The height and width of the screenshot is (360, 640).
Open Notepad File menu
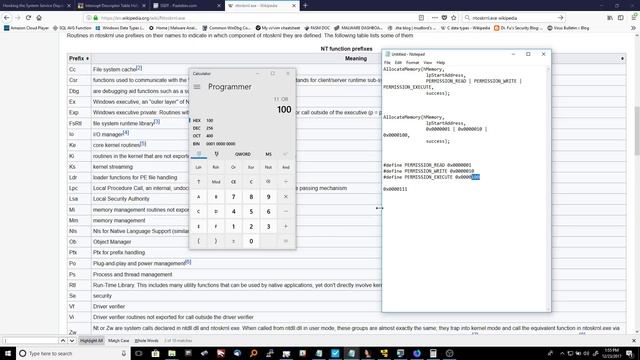(387, 62)
